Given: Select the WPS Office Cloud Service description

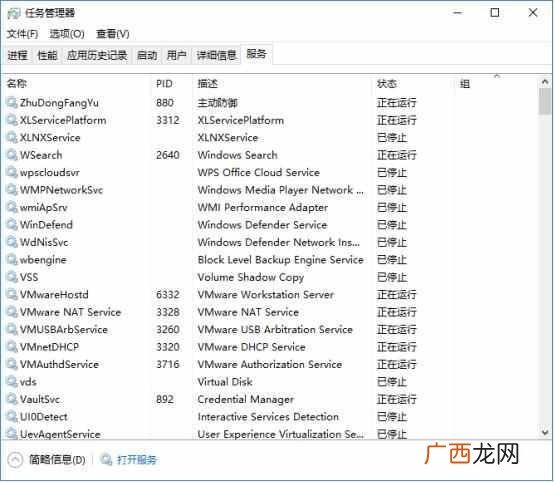Looking at the screenshot, I should [x=259, y=172].
